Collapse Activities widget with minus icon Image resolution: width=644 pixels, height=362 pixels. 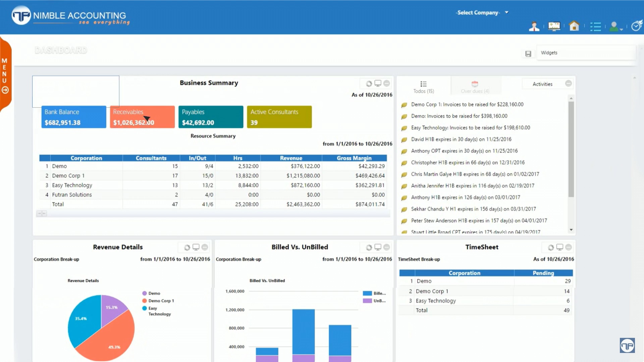coord(569,83)
